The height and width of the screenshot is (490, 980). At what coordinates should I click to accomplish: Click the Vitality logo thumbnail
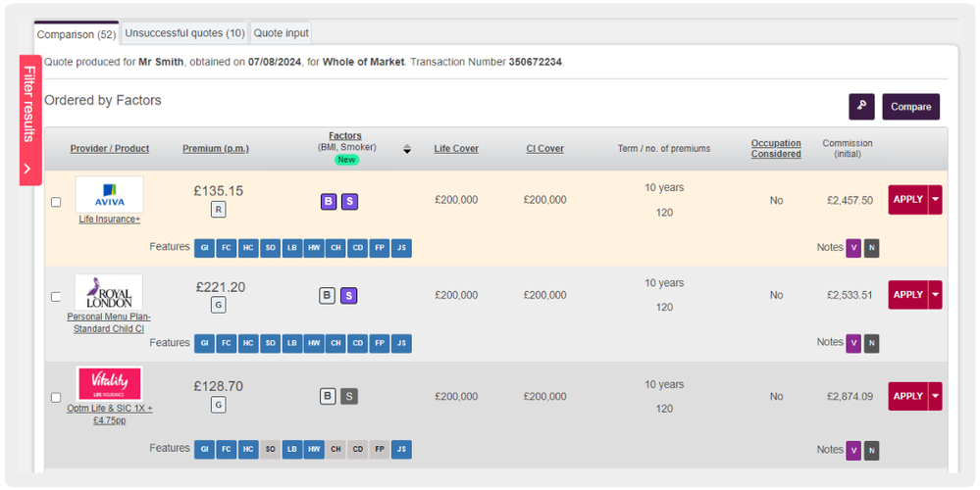pyautogui.click(x=109, y=383)
